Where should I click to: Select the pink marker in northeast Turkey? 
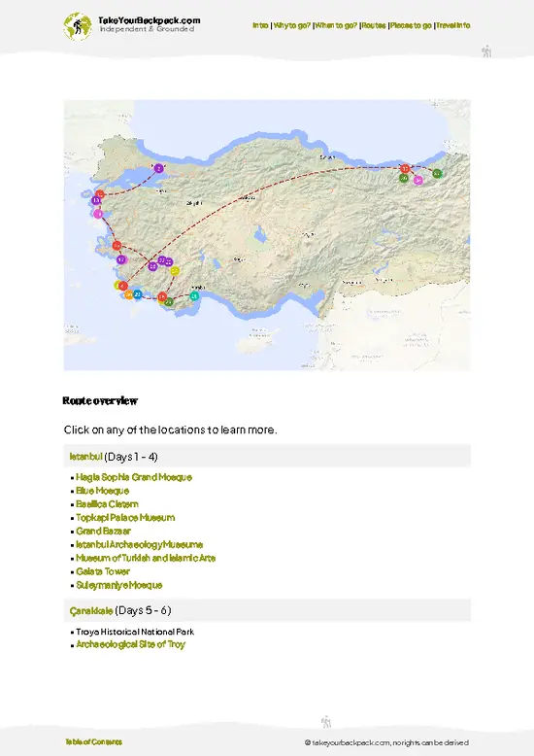click(417, 181)
